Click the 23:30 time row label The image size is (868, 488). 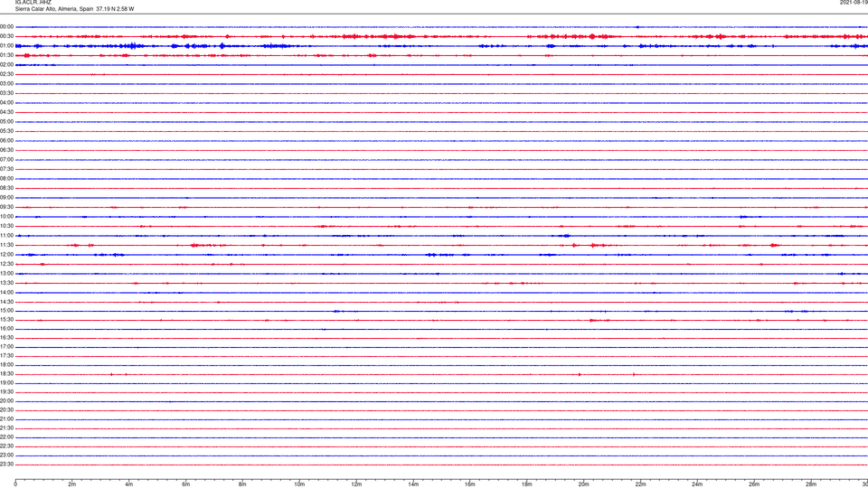pyautogui.click(x=6, y=465)
